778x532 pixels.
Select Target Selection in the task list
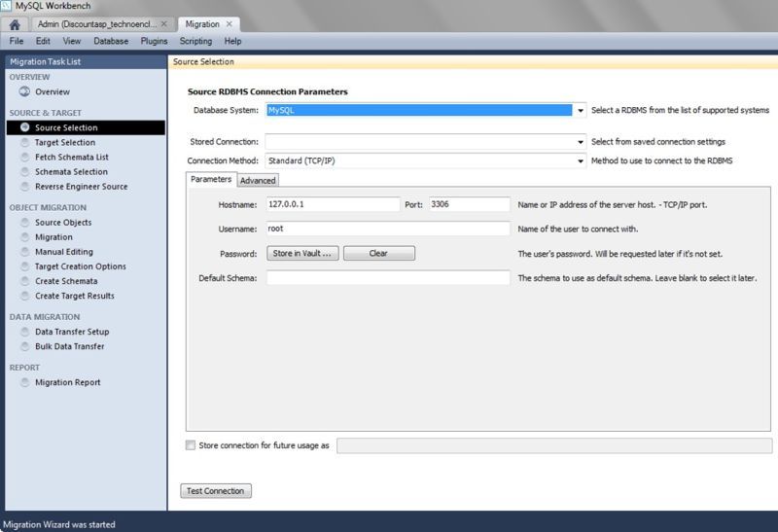click(x=65, y=142)
